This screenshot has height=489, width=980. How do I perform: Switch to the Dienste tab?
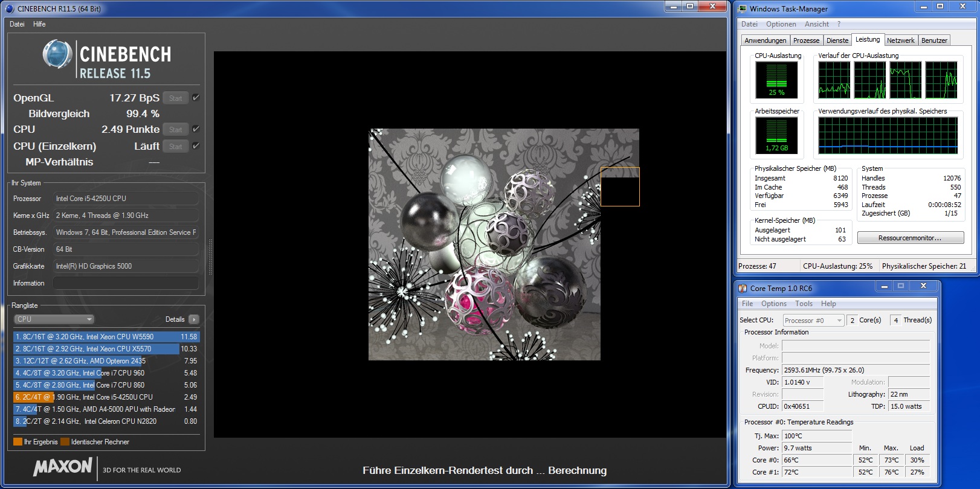pyautogui.click(x=837, y=40)
